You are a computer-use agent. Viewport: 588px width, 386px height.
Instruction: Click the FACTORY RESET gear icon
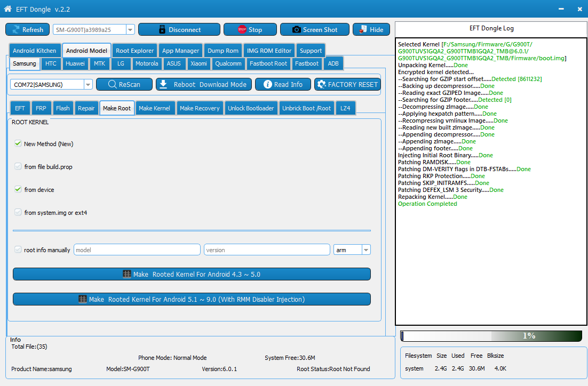click(x=321, y=84)
